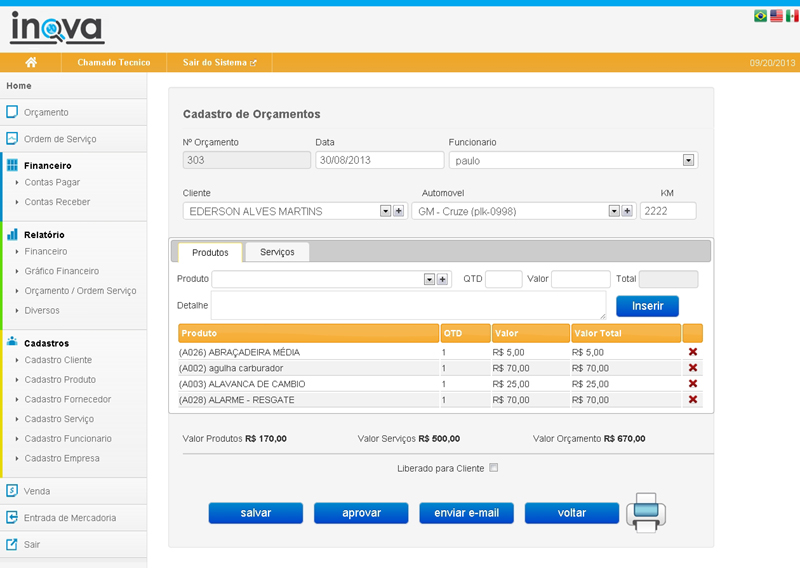Click the printer icon
Screen dimensions: 800x568
tap(646, 511)
